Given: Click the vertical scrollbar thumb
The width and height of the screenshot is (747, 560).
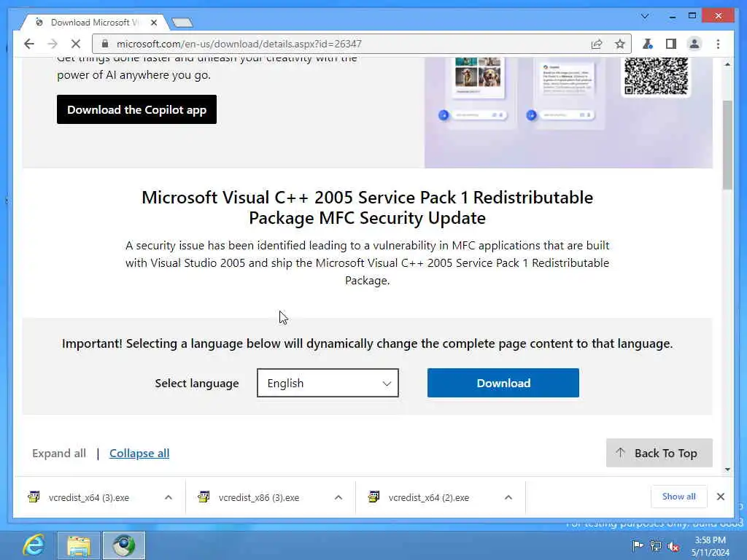Looking at the screenshot, I should pyautogui.click(x=727, y=145).
